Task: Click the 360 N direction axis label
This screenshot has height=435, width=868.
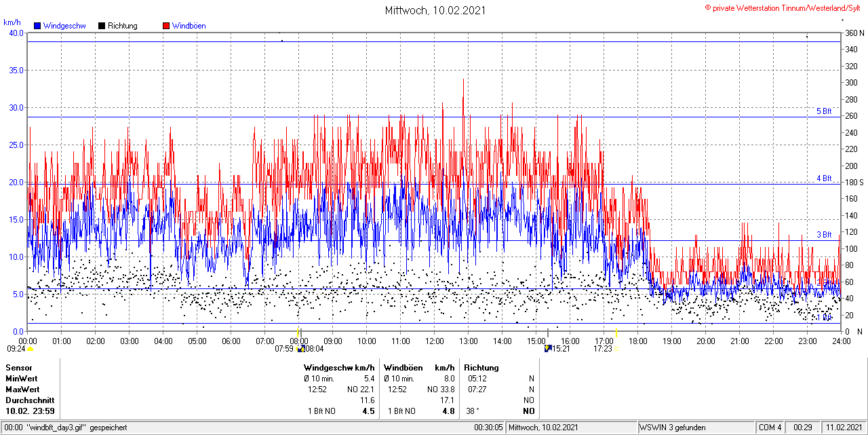Action: (854, 33)
